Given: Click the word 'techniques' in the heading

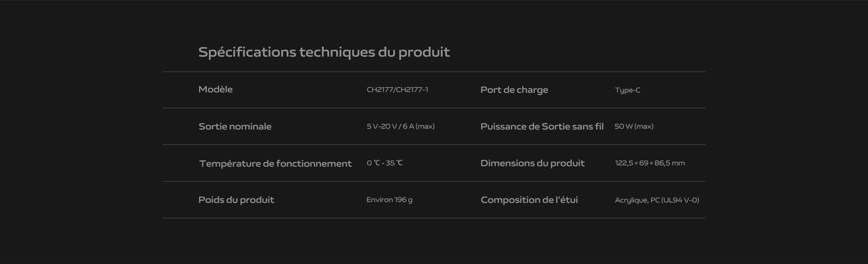Looking at the screenshot, I should coord(337,53).
